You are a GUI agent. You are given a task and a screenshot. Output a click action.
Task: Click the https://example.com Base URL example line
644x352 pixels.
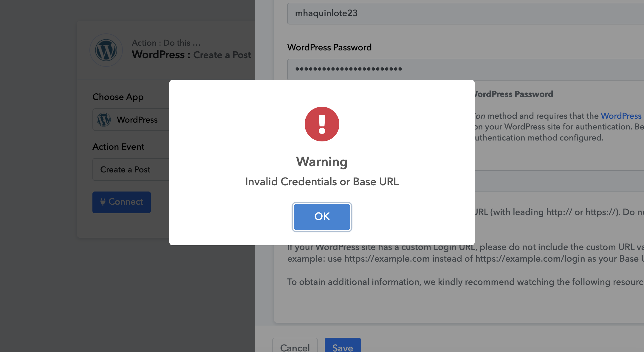pyautogui.click(x=465, y=258)
